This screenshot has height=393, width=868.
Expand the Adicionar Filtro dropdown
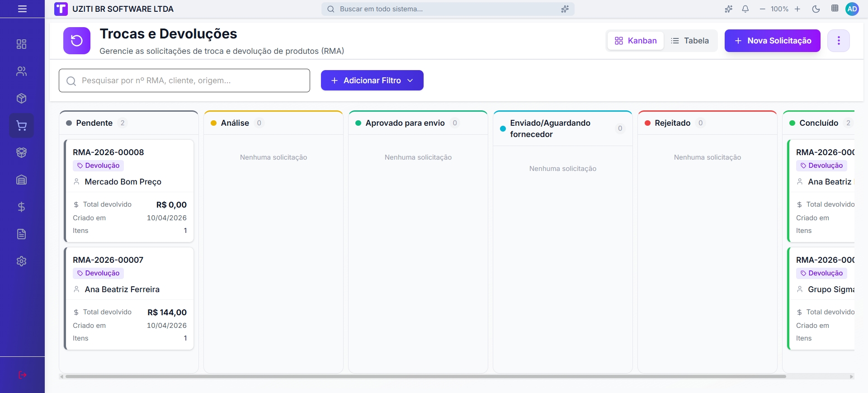click(x=372, y=80)
